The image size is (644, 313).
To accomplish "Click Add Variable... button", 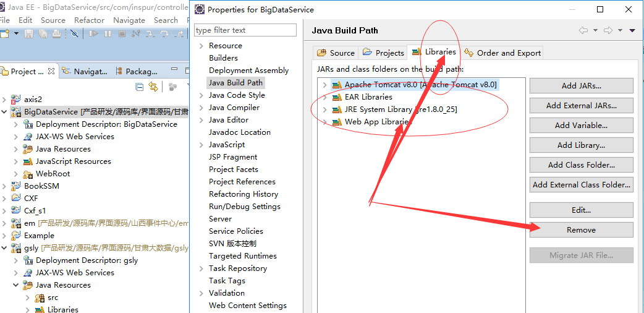I will click(581, 126).
